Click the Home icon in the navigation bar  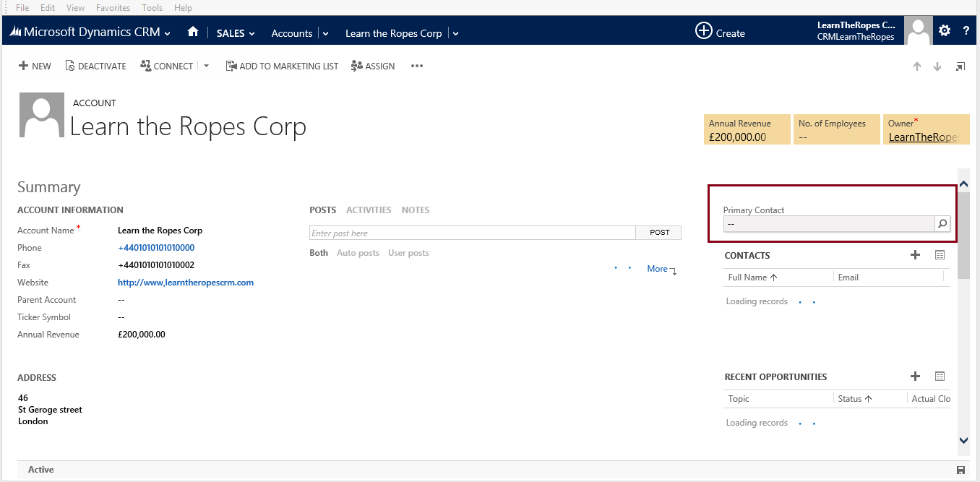click(x=193, y=33)
